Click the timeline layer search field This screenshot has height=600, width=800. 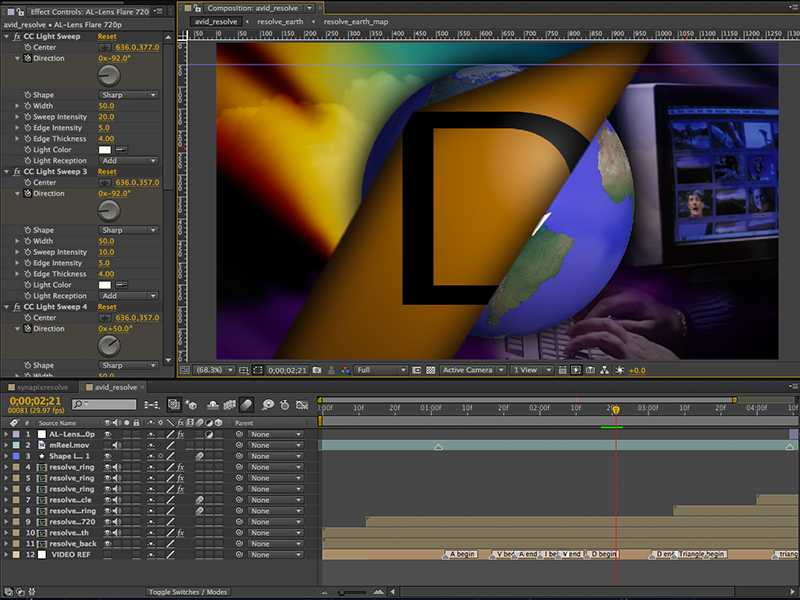104,405
